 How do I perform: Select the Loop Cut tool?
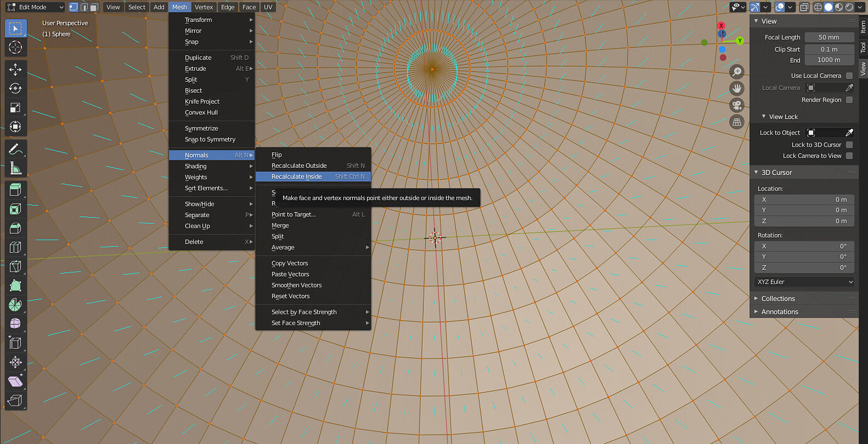point(14,247)
